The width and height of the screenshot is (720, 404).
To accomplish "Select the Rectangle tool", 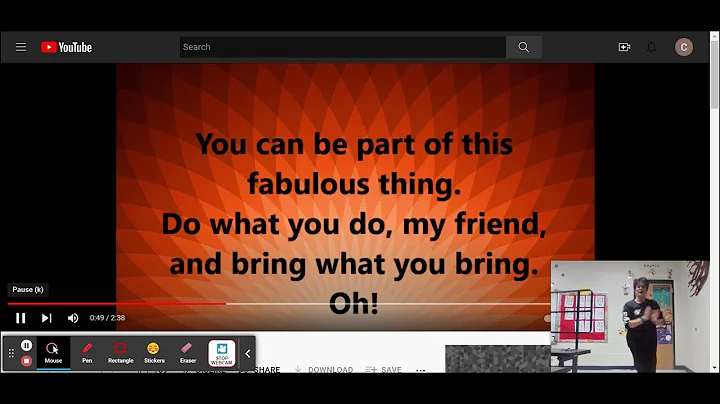I will pos(120,353).
